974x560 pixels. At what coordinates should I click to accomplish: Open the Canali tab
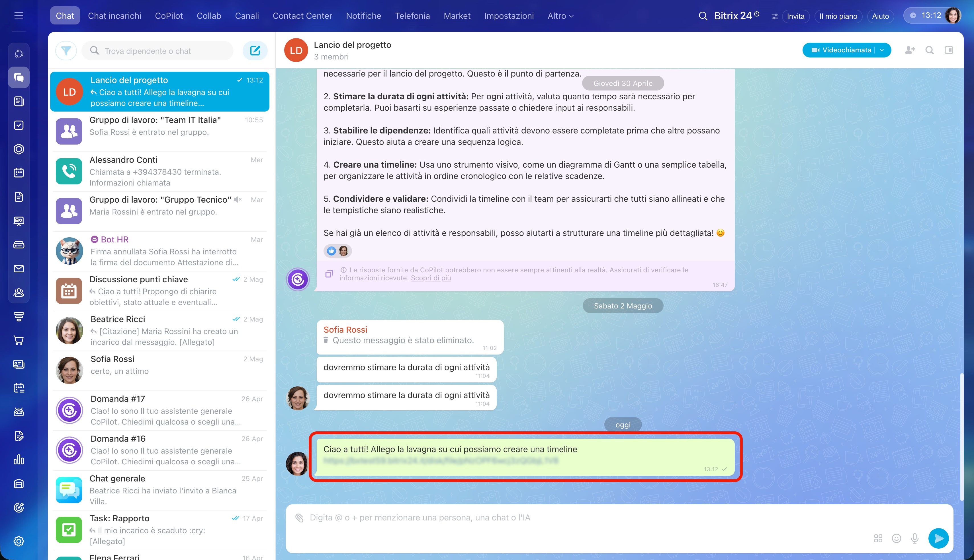click(x=247, y=16)
